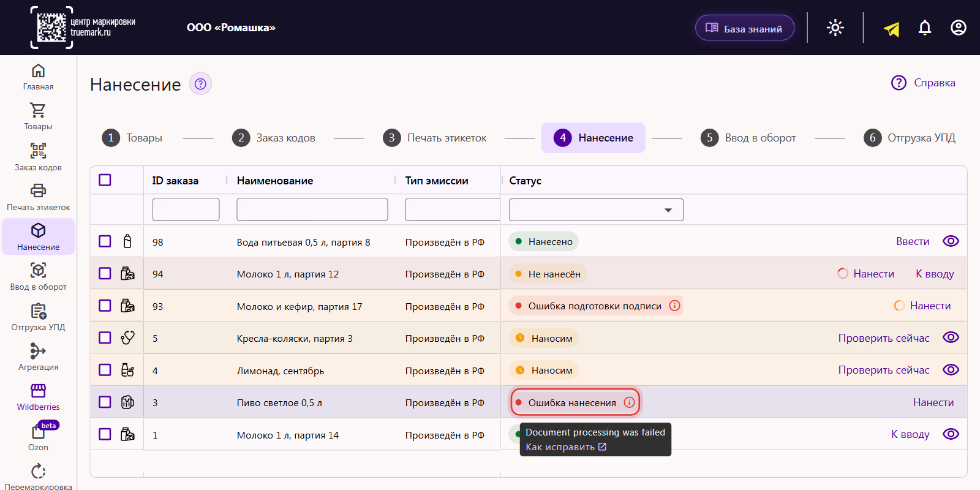Click the truemark.ru logo

83,28
